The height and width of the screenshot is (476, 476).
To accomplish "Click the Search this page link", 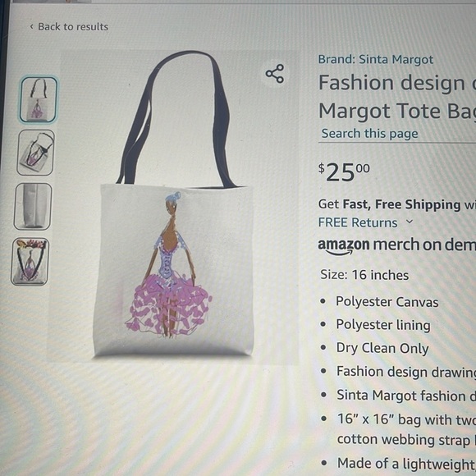I will (x=370, y=134).
